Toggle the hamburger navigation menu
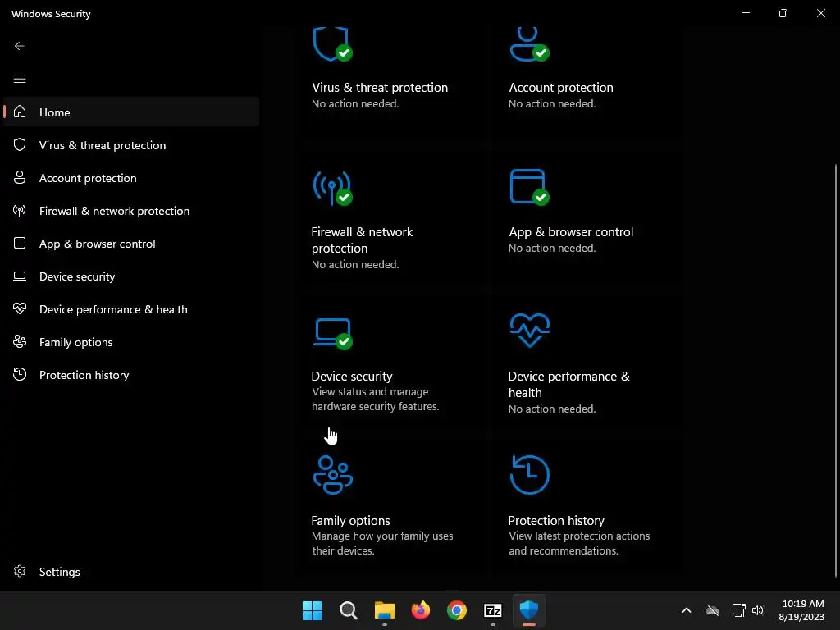 pos(20,80)
